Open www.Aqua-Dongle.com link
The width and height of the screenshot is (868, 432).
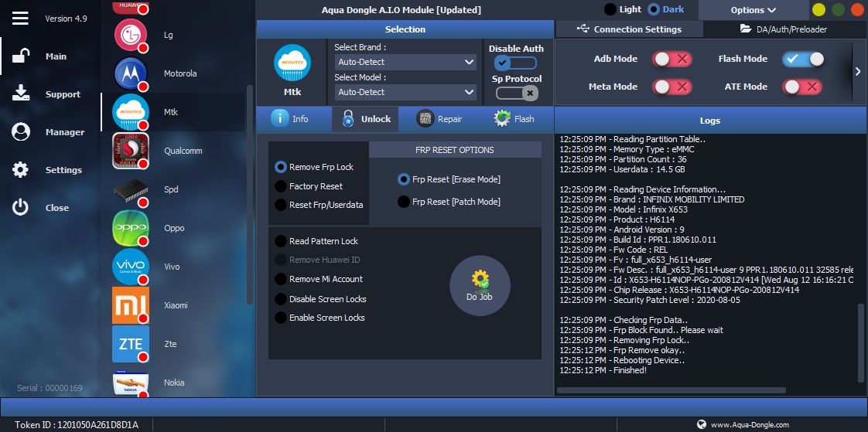[x=750, y=425]
